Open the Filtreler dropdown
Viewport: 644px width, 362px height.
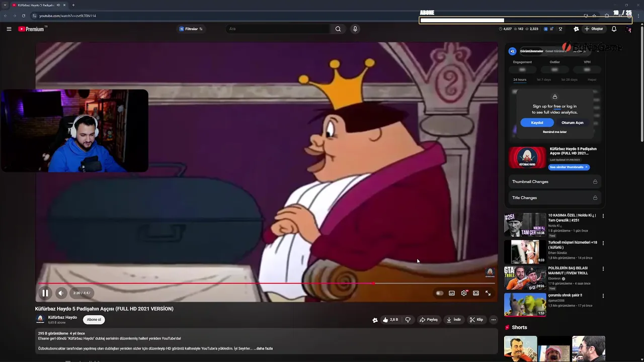tap(191, 29)
